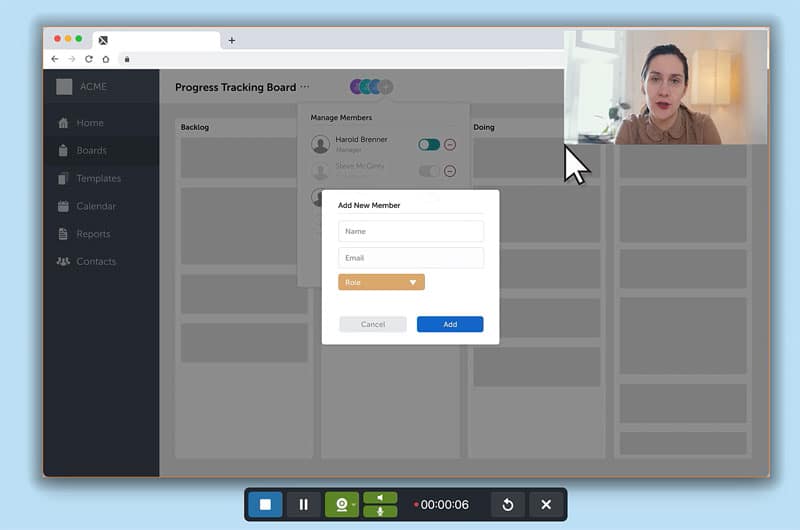Viewport: 800px width, 530px height.
Task: Toggle Harold Brenner's member switch
Action: point(429,144)
